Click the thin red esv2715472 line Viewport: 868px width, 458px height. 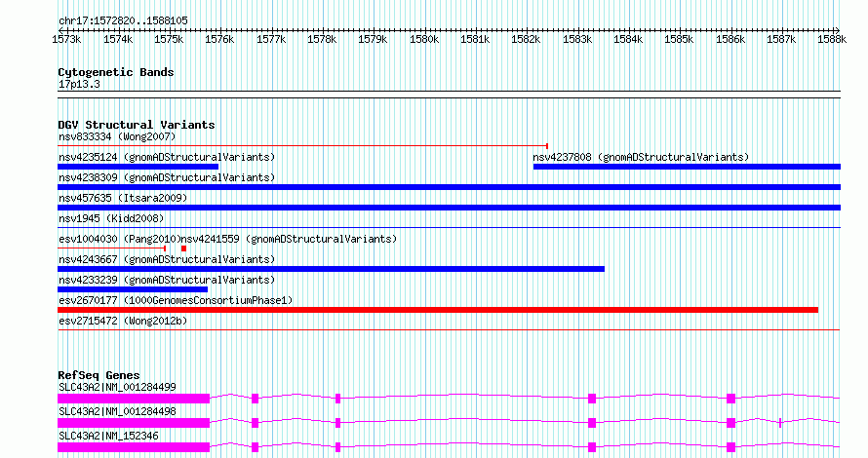pyautogui.click(x=449, y=329)
